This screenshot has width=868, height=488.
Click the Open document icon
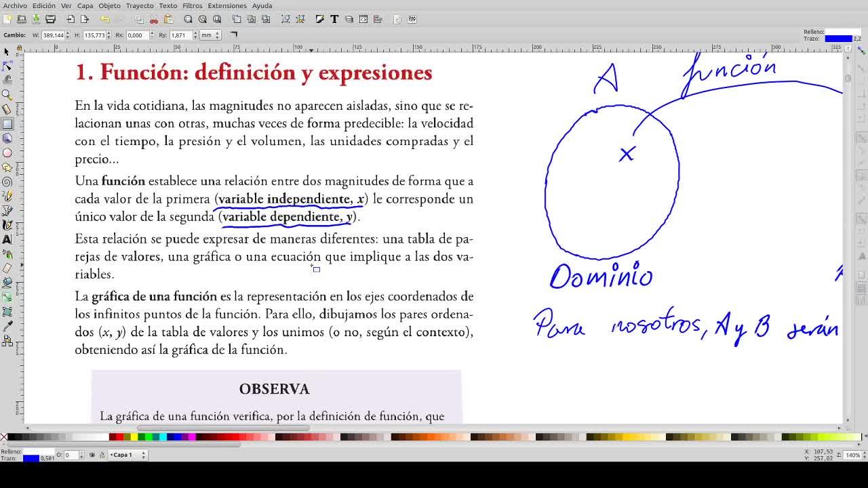(x=21, y=19)
